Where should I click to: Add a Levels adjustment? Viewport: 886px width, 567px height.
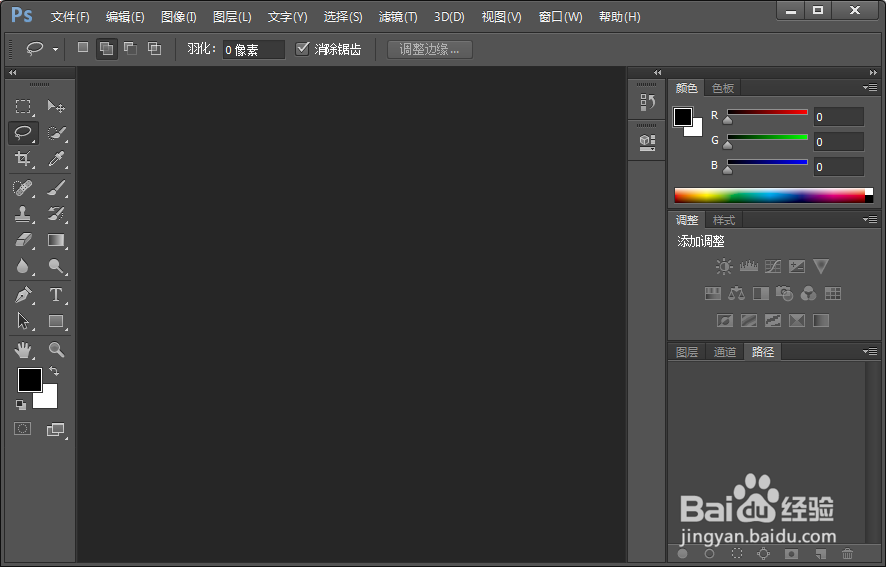point(749,266)
